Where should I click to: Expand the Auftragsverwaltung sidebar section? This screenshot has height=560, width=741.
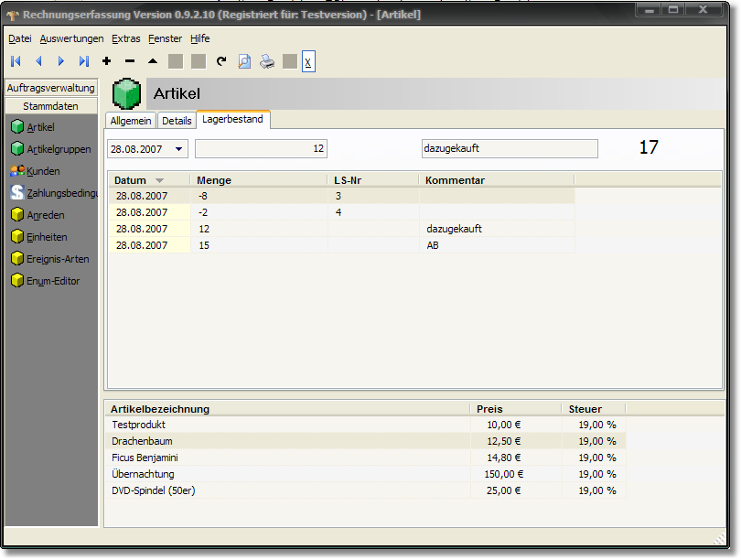pyautogui.click(x=51, y=88)
